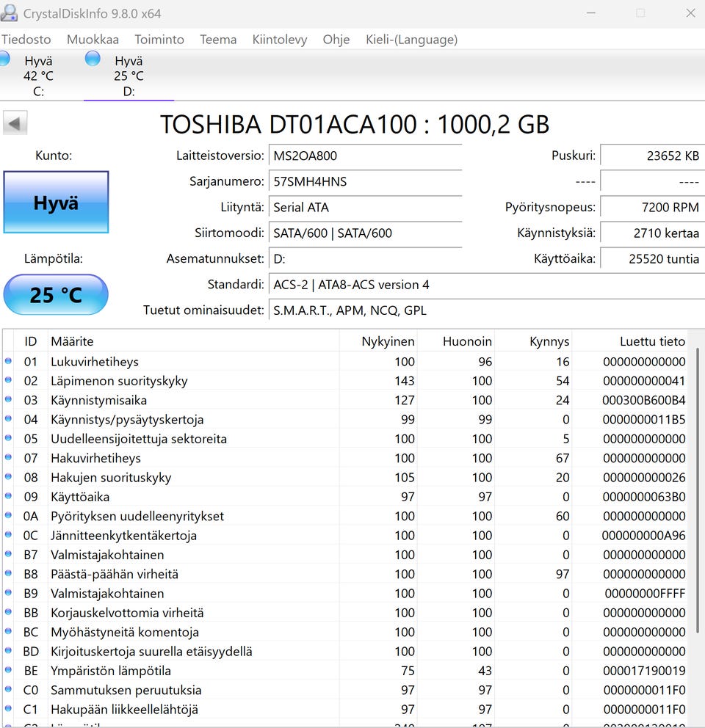This screenshot has height=728, width=705.
Task: Click the 25 °C temperature button
Action: pos(56,295)
